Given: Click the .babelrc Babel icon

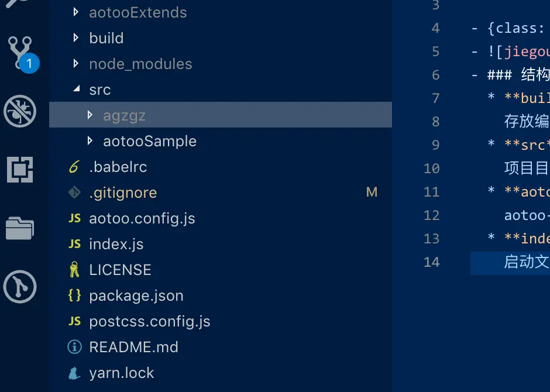Looking at the screenshot, I should pyautogui.click(x=74, y=167).
